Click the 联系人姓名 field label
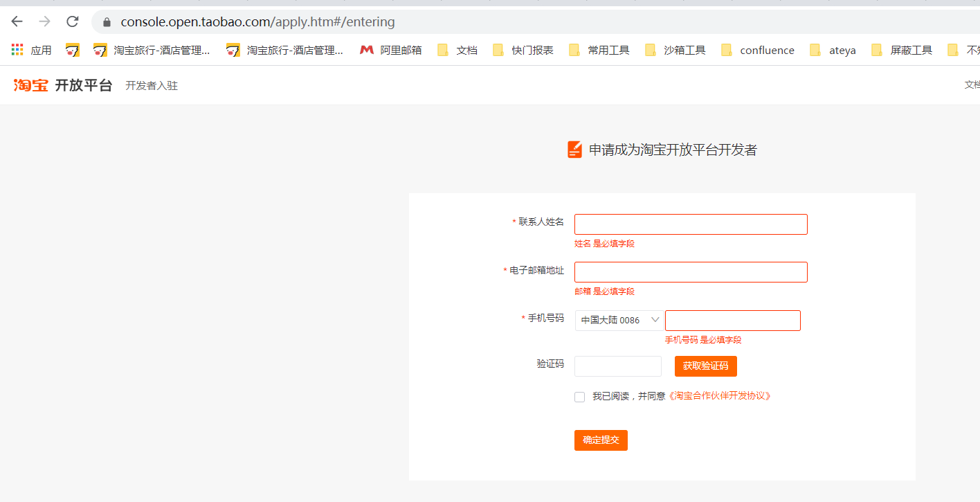Viewport: 980px width, 502px height. pyautogui.click(x=541, y=222)
